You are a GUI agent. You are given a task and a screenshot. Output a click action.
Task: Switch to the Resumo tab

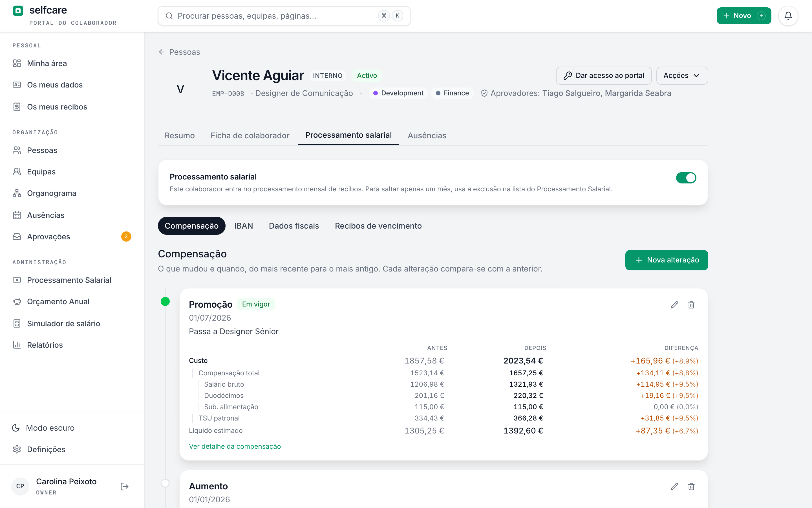tap(180, 135)
